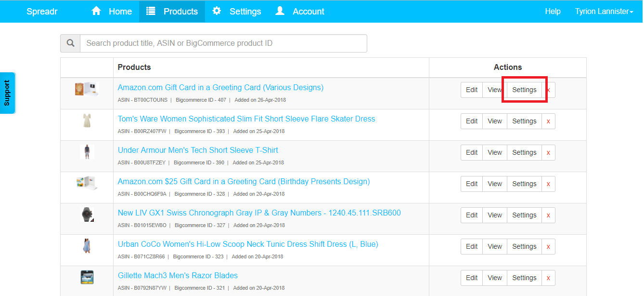The width and height of the screenshot is (644, 296).
Task: Click the Account person icon
Action: click(x=280, y=11)
